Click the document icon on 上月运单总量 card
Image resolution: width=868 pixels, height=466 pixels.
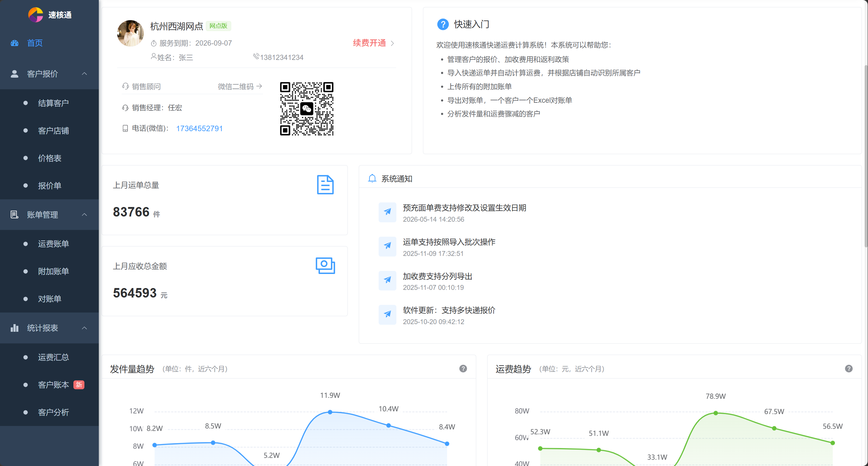[x=325, y=185]
